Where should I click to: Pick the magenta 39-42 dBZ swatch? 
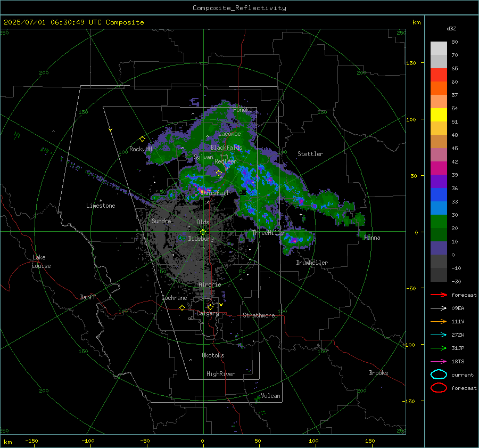(x=439, y=168)
